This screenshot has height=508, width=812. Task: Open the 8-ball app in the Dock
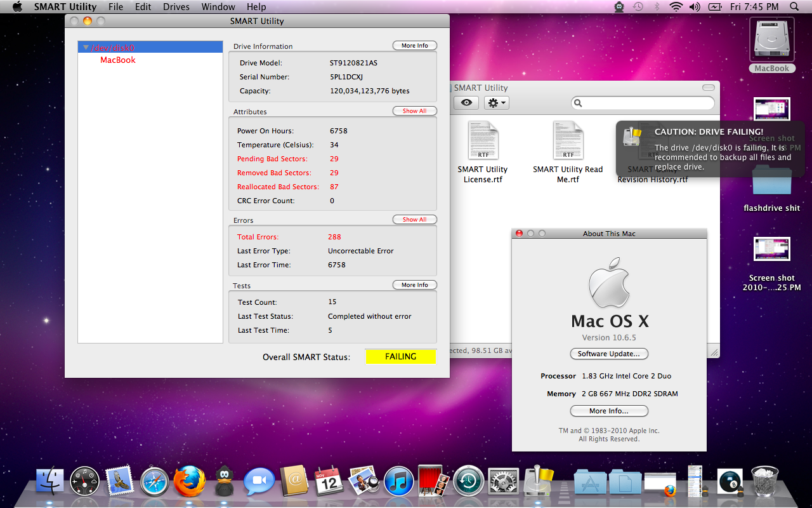click(x=730, y=481)
